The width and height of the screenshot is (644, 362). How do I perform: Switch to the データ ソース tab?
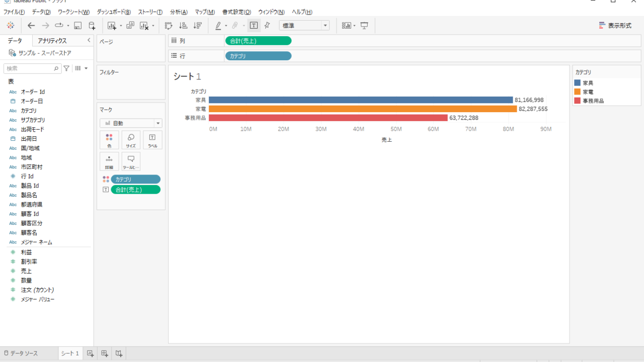pyautogui.click(x=21, y=353)
